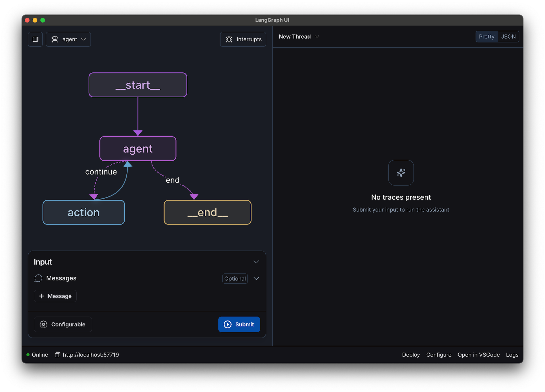
Task: Open Logs from the status bar
Action: (512, 354)
